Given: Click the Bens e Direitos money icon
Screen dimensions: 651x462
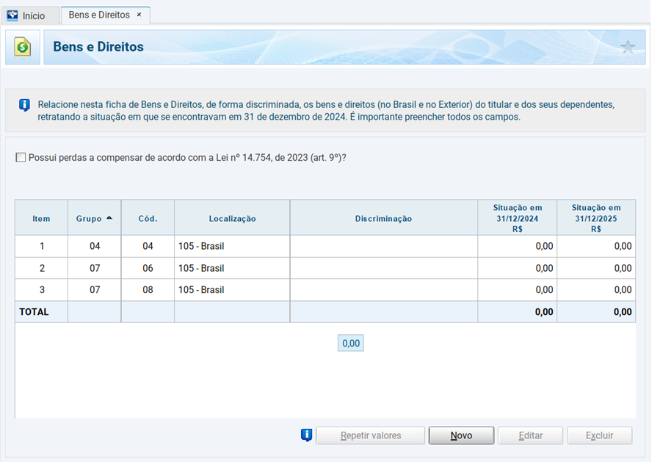Looking at the screenshot, I should point(23,47).
